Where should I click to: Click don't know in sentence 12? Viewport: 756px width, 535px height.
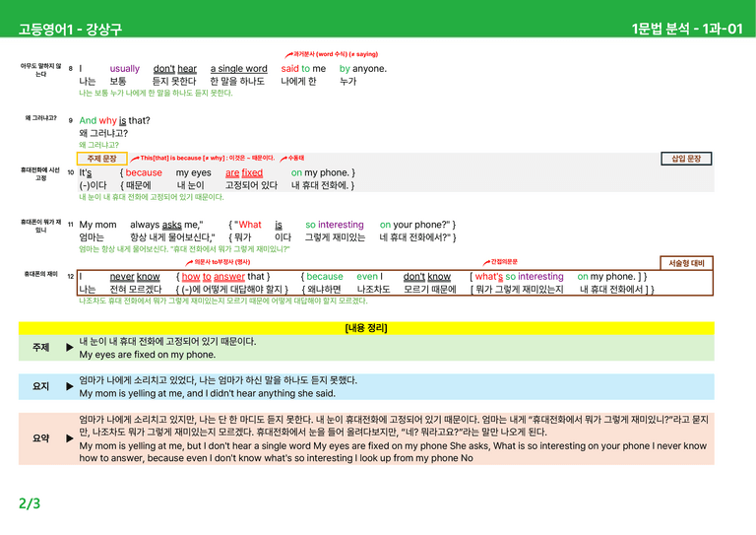(x=426, y=277)
